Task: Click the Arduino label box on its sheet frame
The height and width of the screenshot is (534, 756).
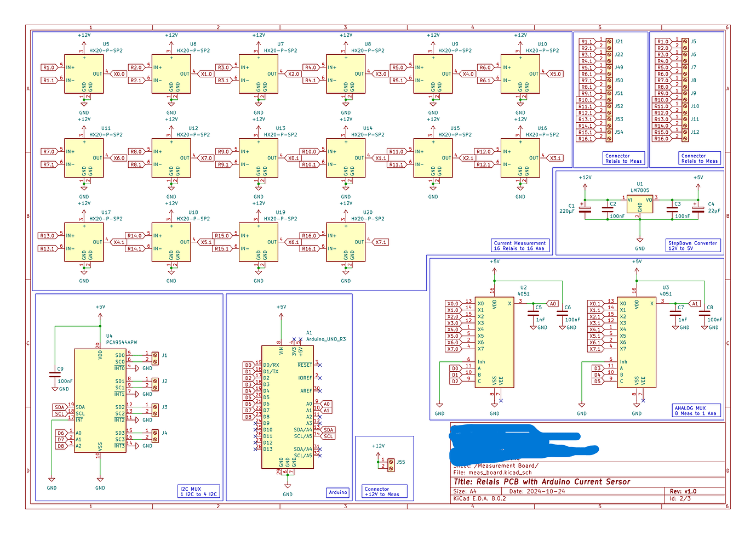Action: pyautogui.click(x=338, y=492)
